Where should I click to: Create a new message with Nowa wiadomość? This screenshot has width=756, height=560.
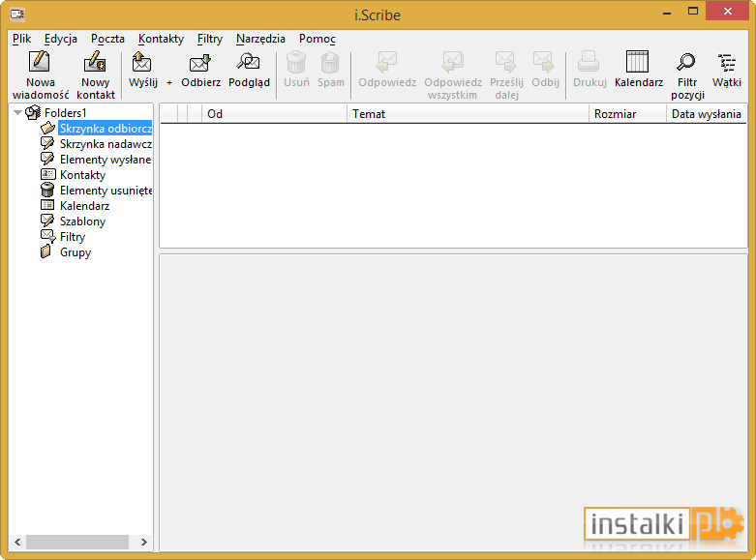coord(41,74)
